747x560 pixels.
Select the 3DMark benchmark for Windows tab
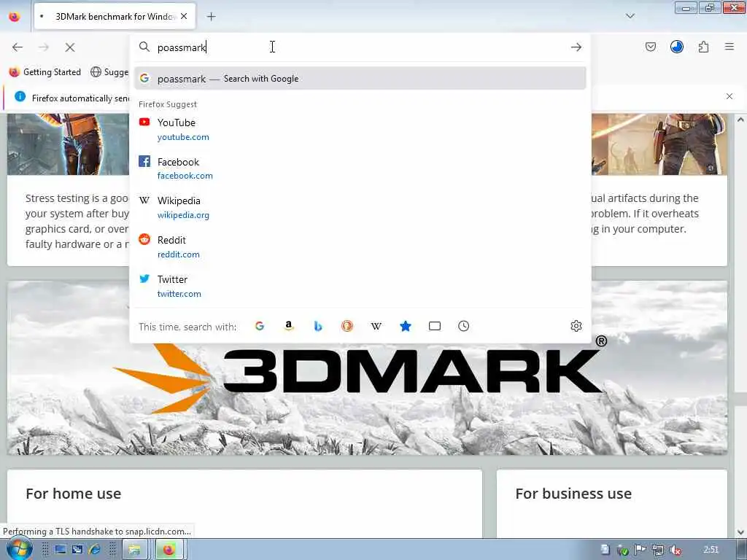point(115,17)
